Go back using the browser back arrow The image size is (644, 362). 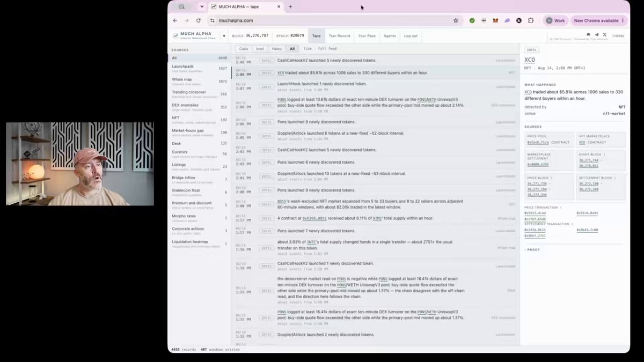[175, 20]
